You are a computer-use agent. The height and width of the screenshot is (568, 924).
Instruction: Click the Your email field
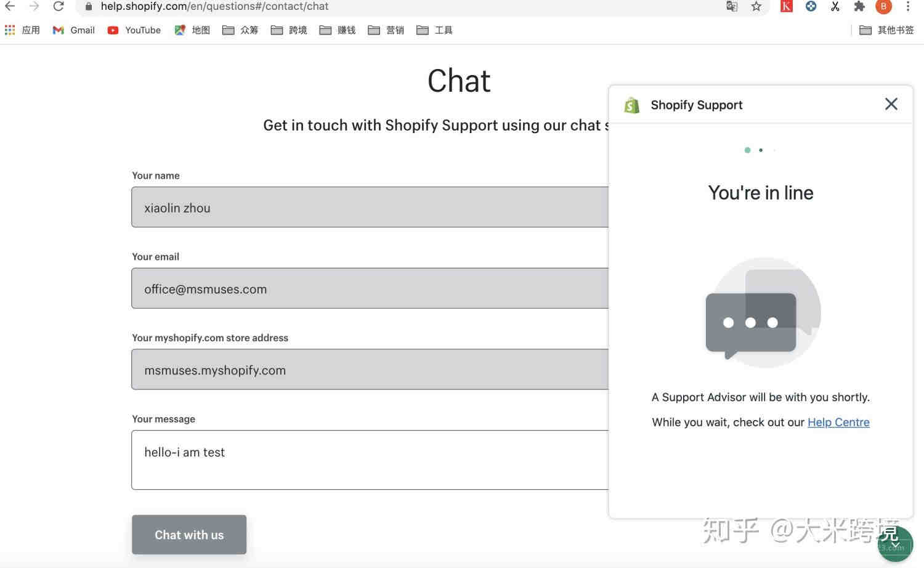click(x=370, y=288)
